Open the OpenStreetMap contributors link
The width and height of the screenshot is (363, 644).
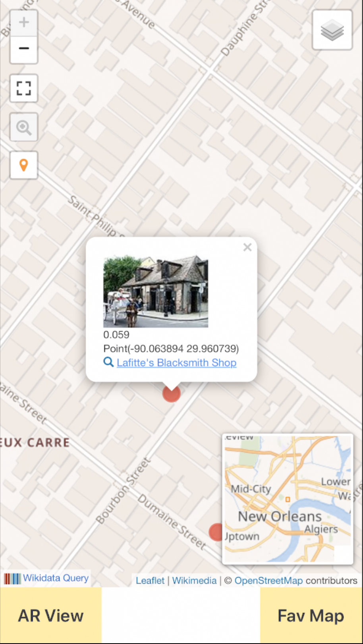(268, 580)
